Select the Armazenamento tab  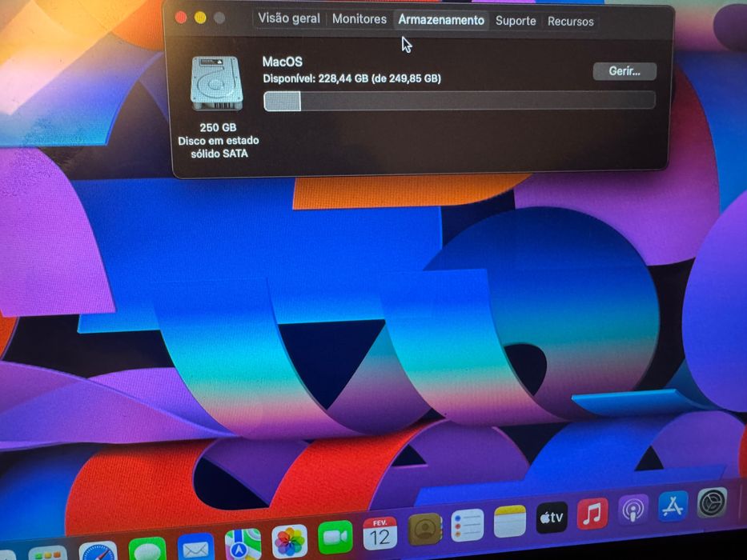click(441, 20)
